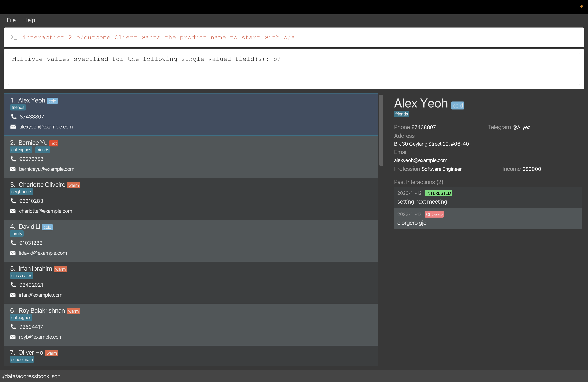Open the Help menu
Viewport: 588px width, 382px height.
pos(29,20)
